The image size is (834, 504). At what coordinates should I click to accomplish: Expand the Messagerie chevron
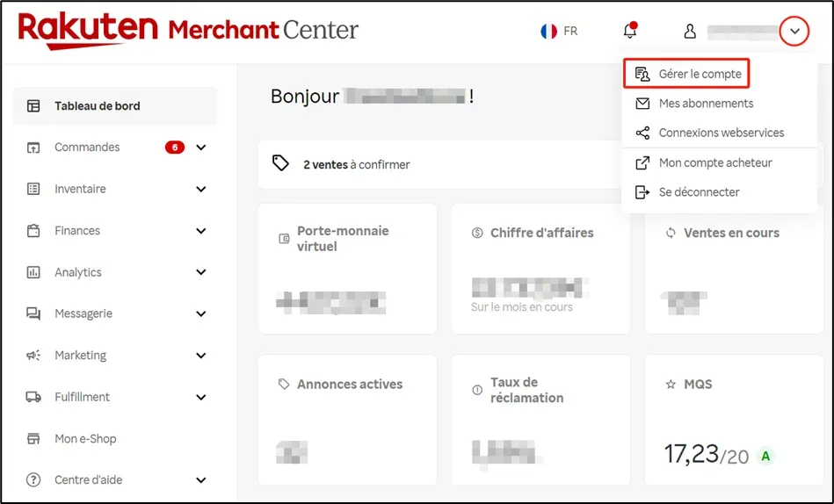pyautogui.click(x=201, y=313)
